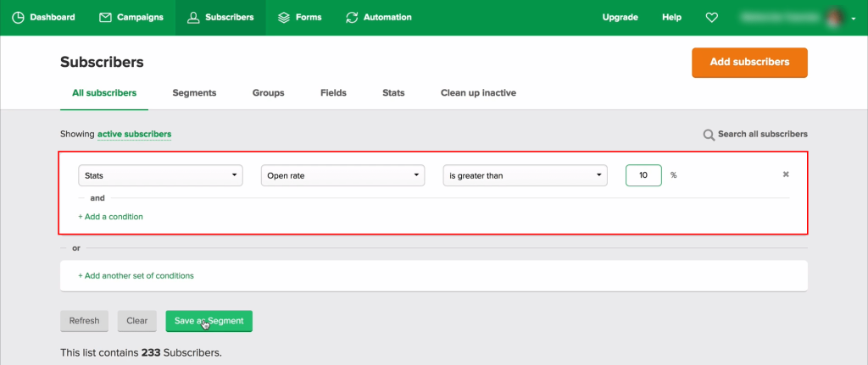Switch to the Segments tab
This screenshot has height=365, width=868.
pyautogui.click(x=194, y=93)
